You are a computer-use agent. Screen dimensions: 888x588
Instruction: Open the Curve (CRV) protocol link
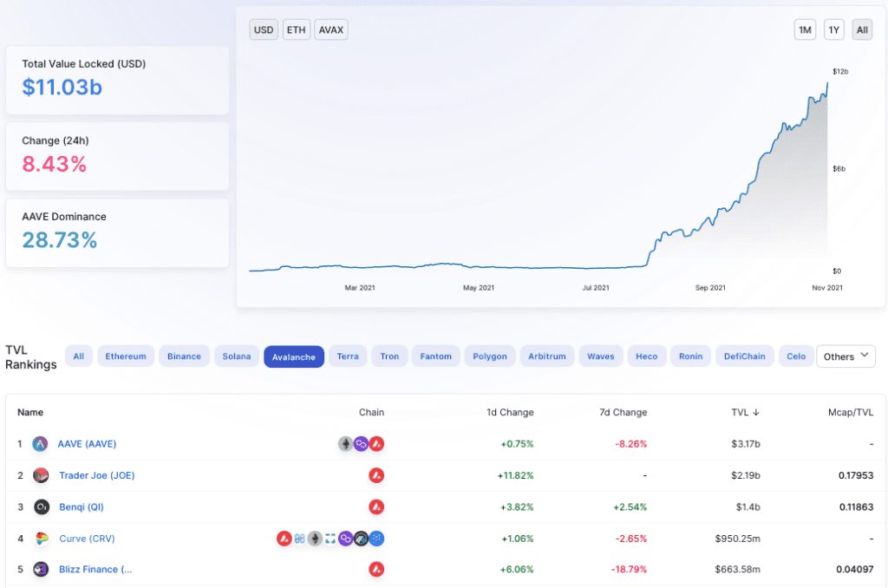pyautogui.click(x=87, y=539)
